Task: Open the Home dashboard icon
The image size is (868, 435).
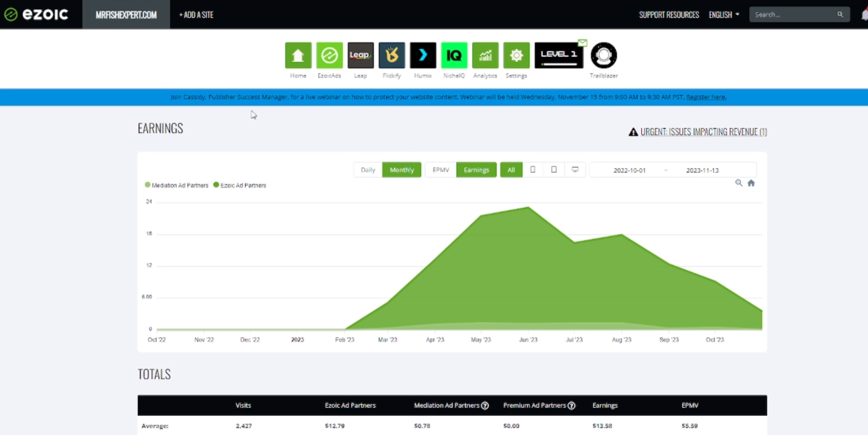Action: (x=298, y=55)
